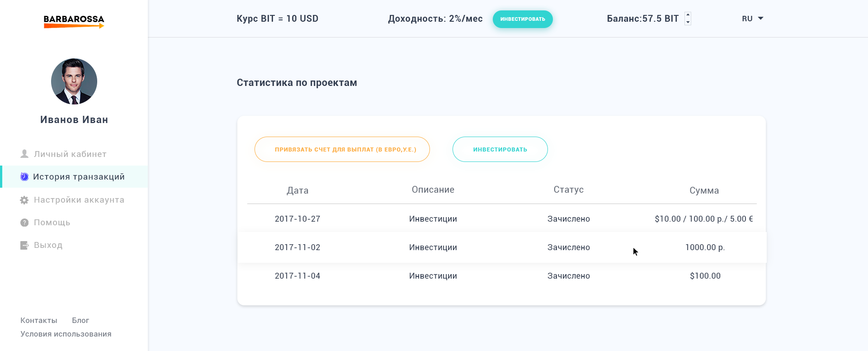The width and height of the screenshot is (868, 351).
Task: Open Условия использования link
Action: point(66,334)
